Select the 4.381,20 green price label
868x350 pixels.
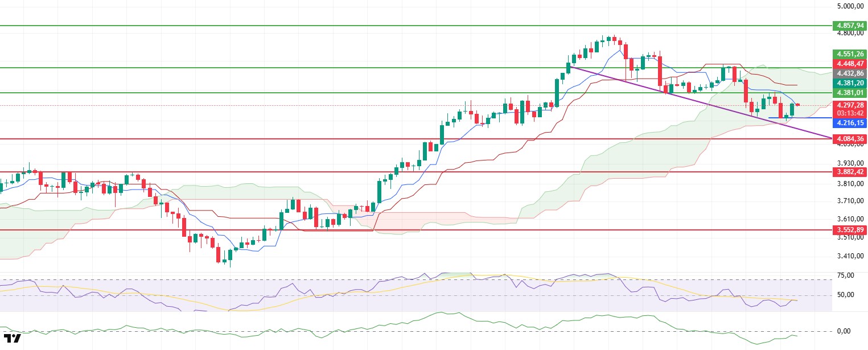click(x=849, y=83)
